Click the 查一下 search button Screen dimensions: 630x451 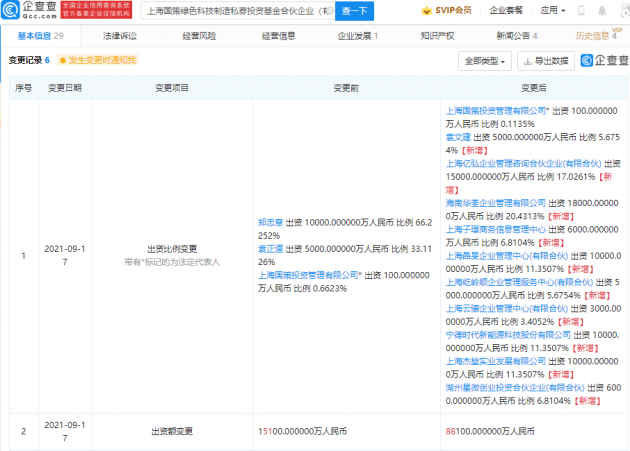[354, 11]
